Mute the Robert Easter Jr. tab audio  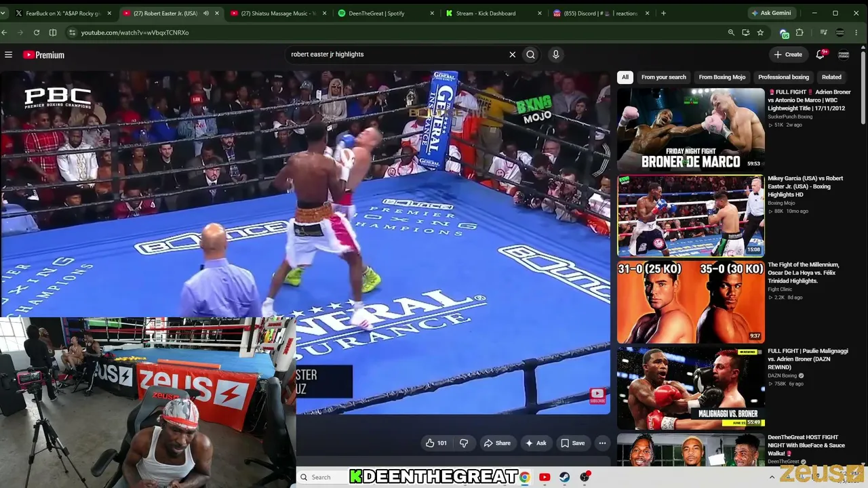point(206,13)
